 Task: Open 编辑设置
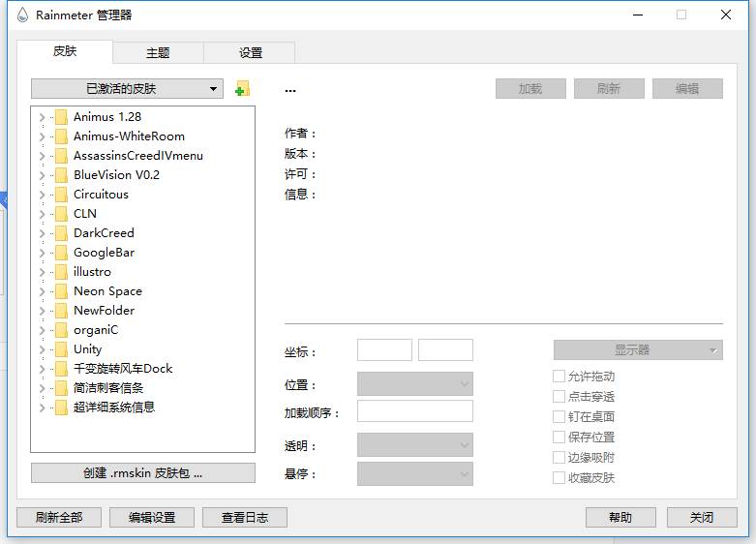click(152, 518)
